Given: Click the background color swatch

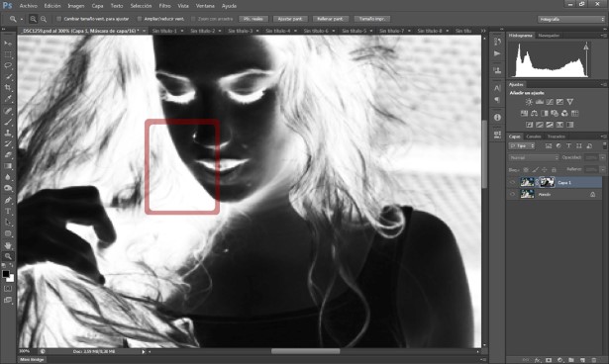Looking at the screenshot, I should pyautogui.click(x=11, y=279).
